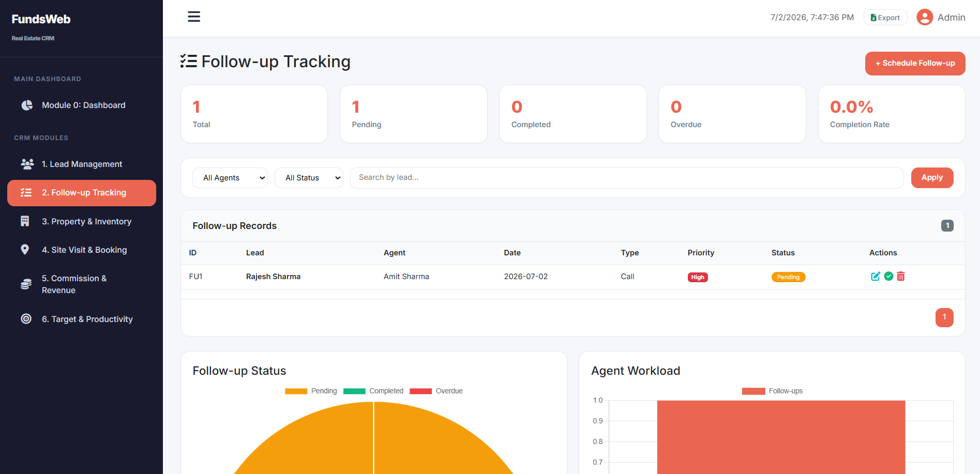Click the Agent column header
980x474 pixels.
click(x=395, y=253)
